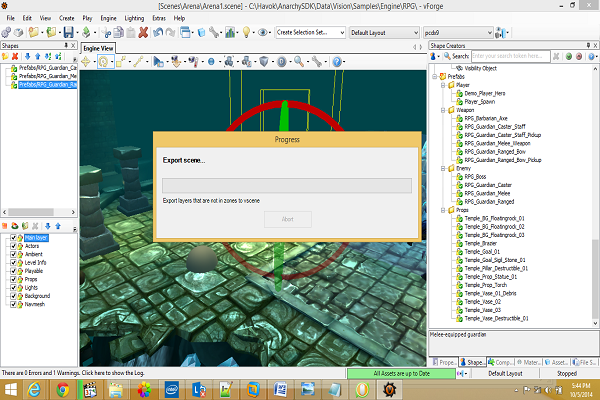Open the Create menu

(x=67, y=18)
